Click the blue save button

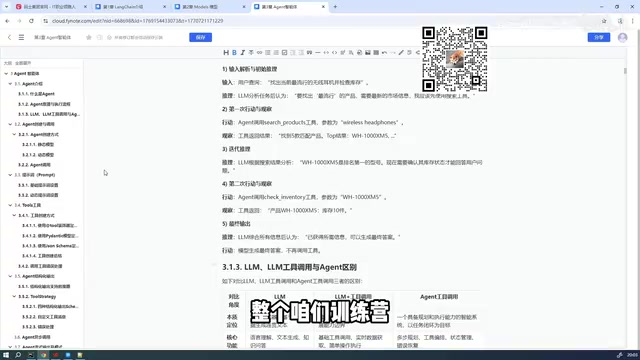pyautogui.click(x=200, y=37)
